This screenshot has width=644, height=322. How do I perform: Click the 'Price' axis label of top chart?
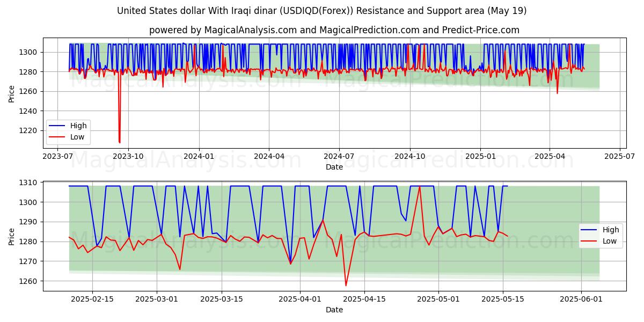tap(12, 93)
